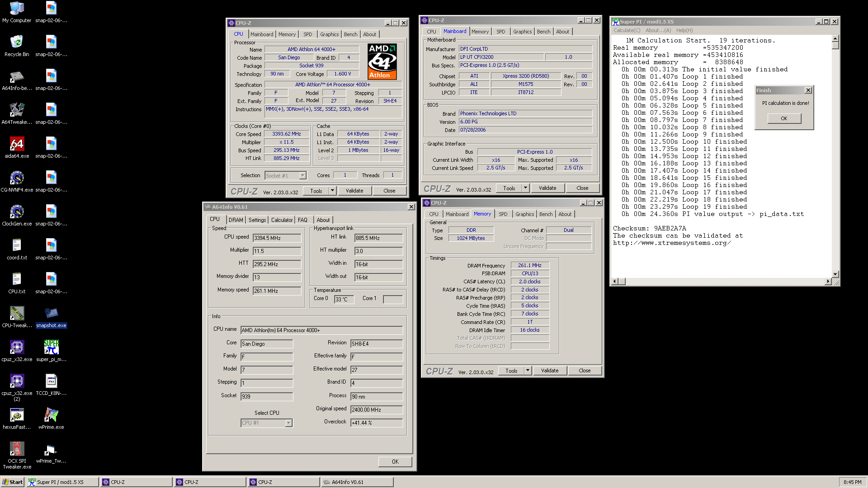Open Tools dropdown arrow in CPU-Z Memory window
This screenshot has width=868, height=488.
coord(528,371)
